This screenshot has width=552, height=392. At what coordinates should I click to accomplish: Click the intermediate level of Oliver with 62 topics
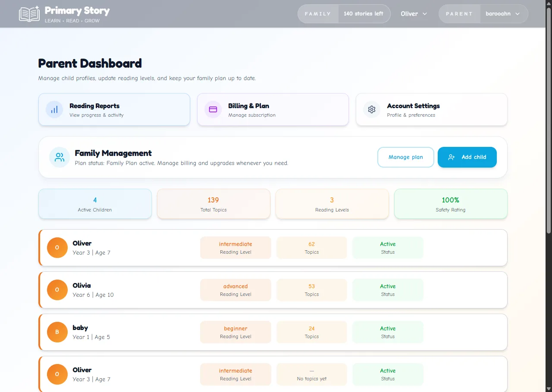click(235, 248)
